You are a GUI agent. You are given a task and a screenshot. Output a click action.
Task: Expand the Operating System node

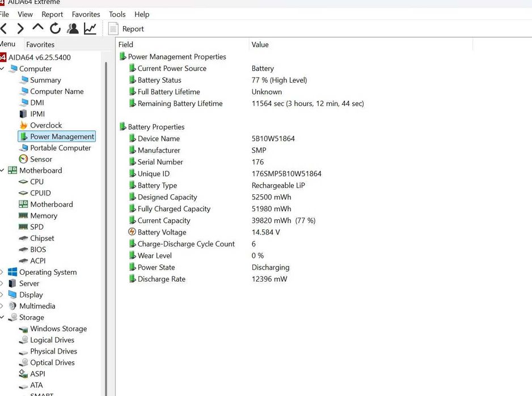click(x=2, y=272)
